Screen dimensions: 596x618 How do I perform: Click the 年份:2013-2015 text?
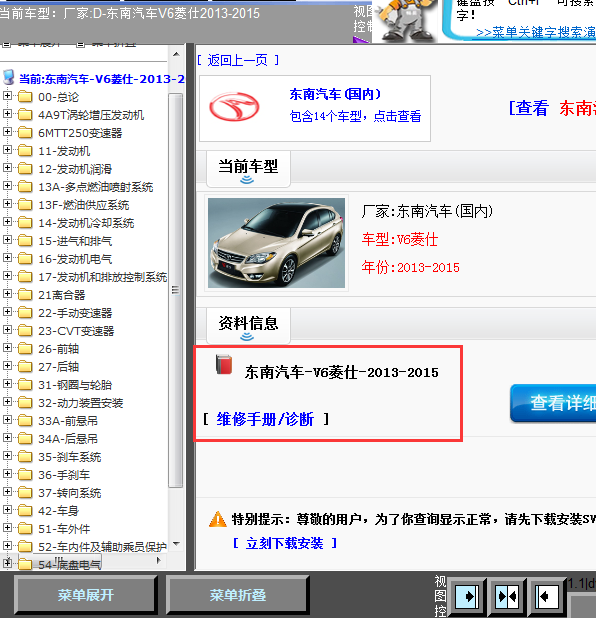pos(410,268)
